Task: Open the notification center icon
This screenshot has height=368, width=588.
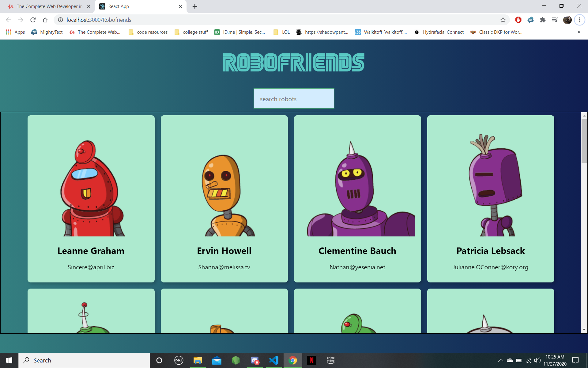Action: point(575,360)
